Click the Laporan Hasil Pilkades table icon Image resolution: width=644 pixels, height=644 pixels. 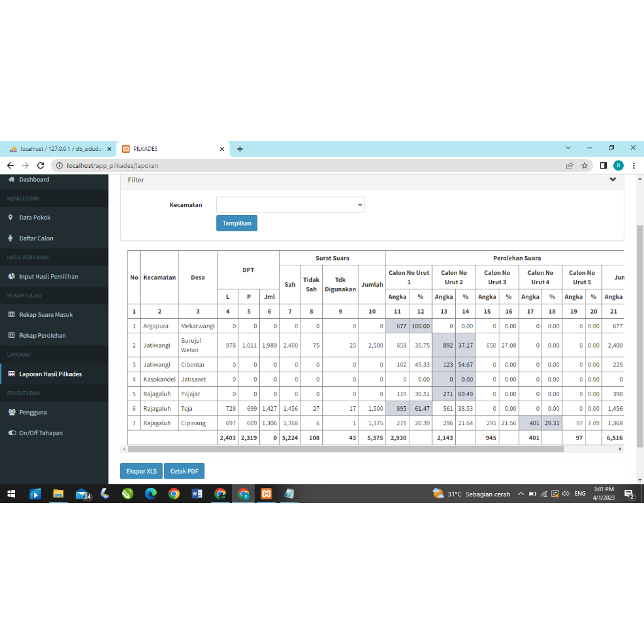[x=11, y=374]
